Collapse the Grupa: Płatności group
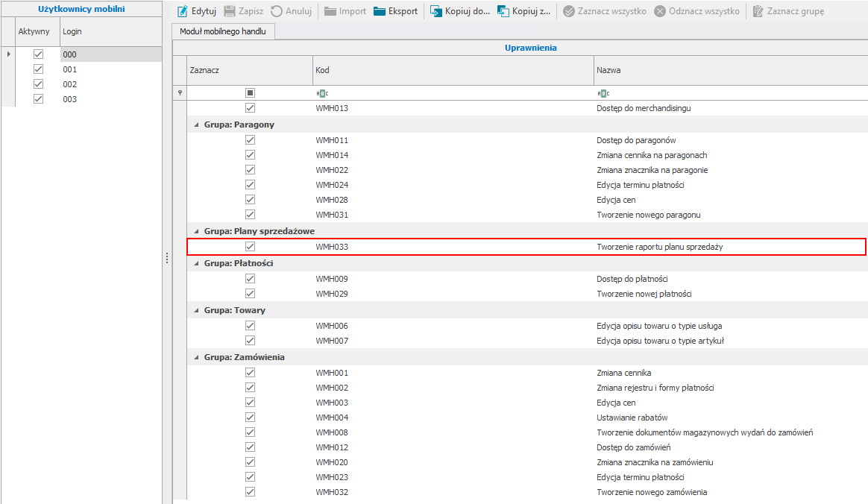 (196, 263)
